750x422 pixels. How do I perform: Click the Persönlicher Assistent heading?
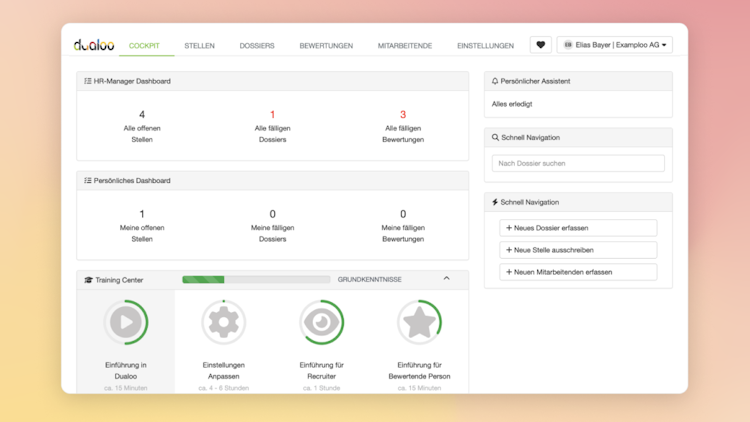coord(535,81)
